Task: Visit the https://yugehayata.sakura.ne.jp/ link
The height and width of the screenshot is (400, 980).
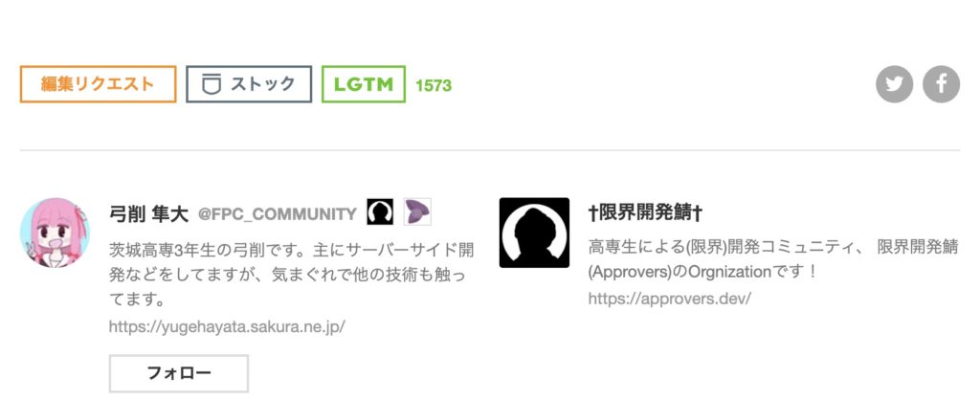Action: 227,326
